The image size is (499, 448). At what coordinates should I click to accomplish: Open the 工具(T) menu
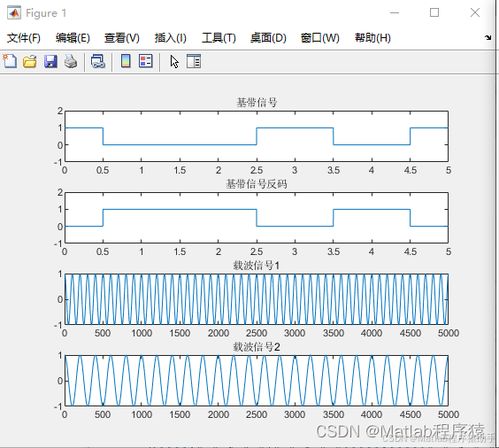click(x=219, y=38)
